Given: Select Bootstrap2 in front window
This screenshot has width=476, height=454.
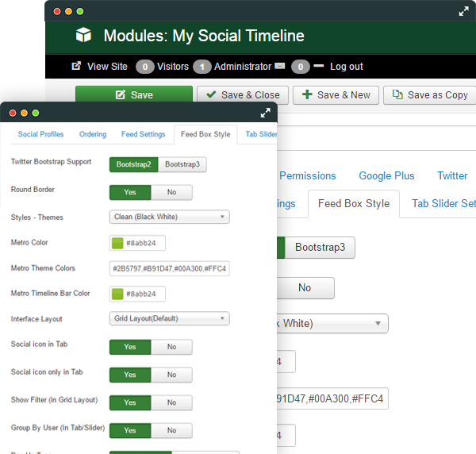Looking at the screenshot, I should (x=133, y=164).
